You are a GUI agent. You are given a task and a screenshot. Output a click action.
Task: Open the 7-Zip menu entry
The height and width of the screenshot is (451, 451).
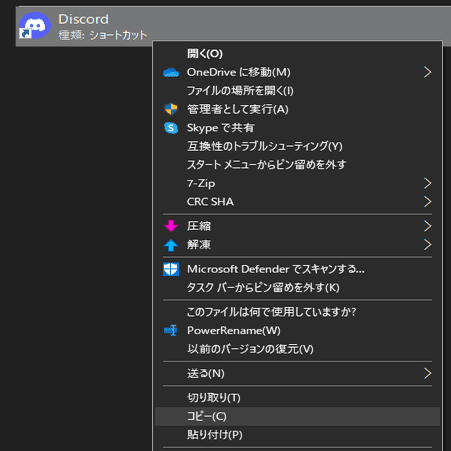tap(297, 183)
